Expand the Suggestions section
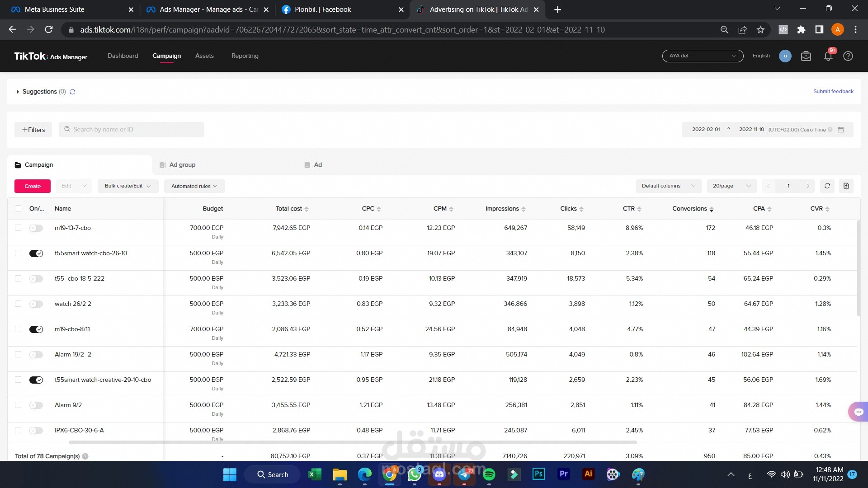 18,92
